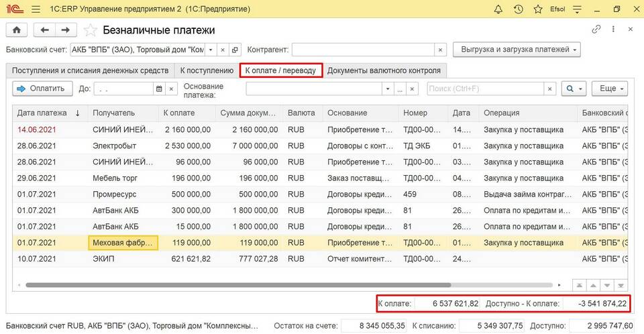Clear the Банковский счет field
Image resolution: width=644 pixels, height=334 pixels.
(x=223, y=50)
